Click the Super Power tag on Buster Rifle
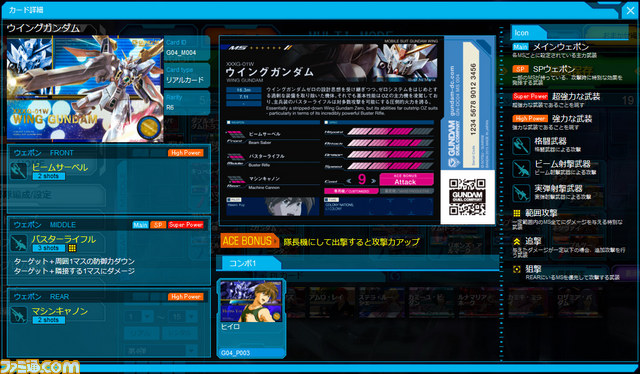Image resolution: width=640 pixels, height=374 pixels. [x=186, y=225]
